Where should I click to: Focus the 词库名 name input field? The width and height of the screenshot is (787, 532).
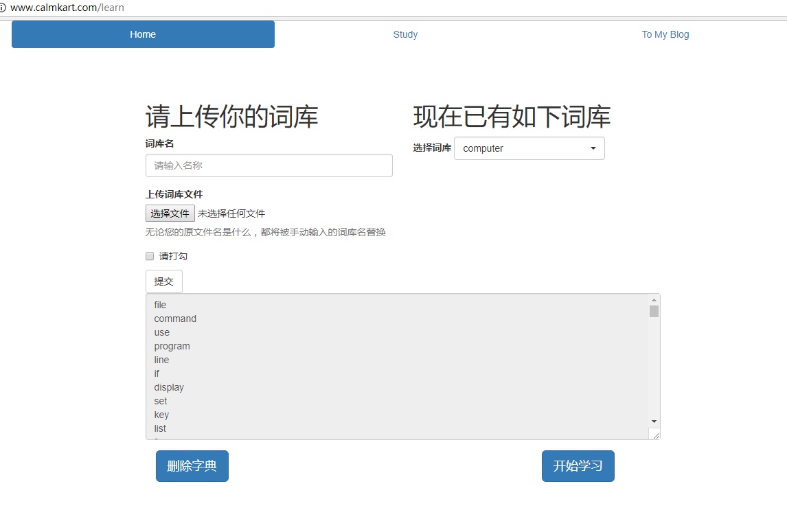pos(269,165)
